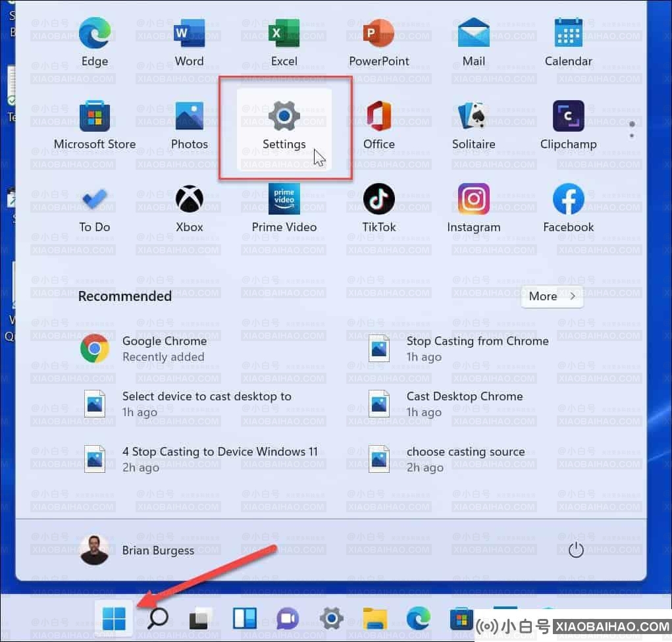Image resolution: width=672 pixels, height=642 pixels.
Task: Open '4 Stop Casting to Device Windows 11'
Action: [201, 460]
